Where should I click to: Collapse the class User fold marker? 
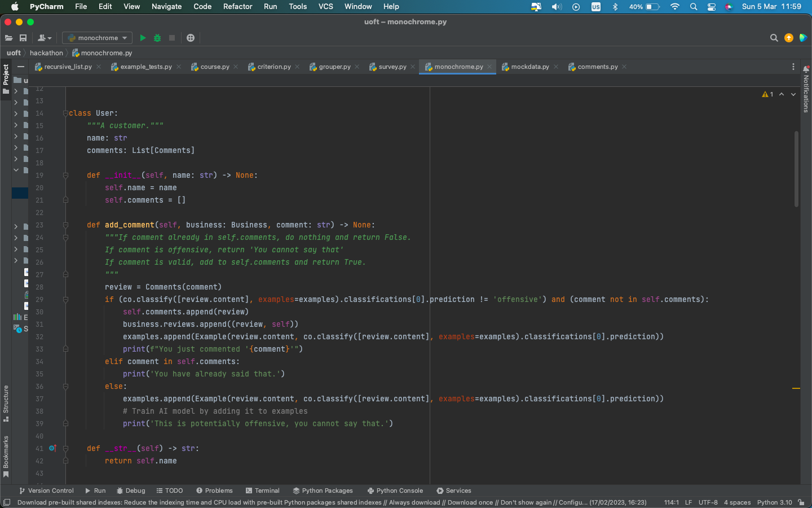pyautogui.click(x=65, y=113)
